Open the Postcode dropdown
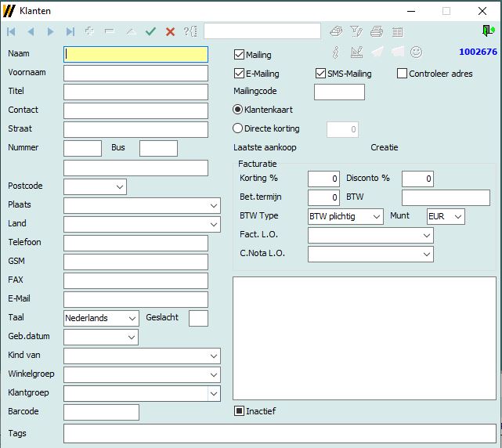The width and height of the screenshot is (502, 448). (x=120, y=187)
